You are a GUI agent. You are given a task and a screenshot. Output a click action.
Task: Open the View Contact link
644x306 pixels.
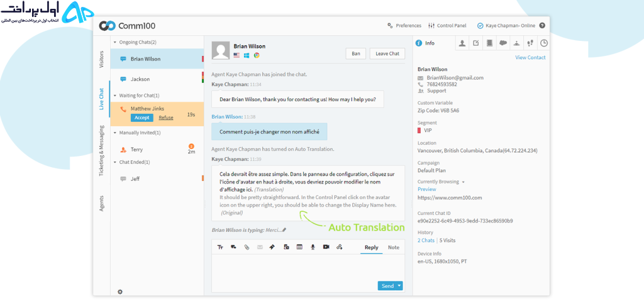pos(530,57)
